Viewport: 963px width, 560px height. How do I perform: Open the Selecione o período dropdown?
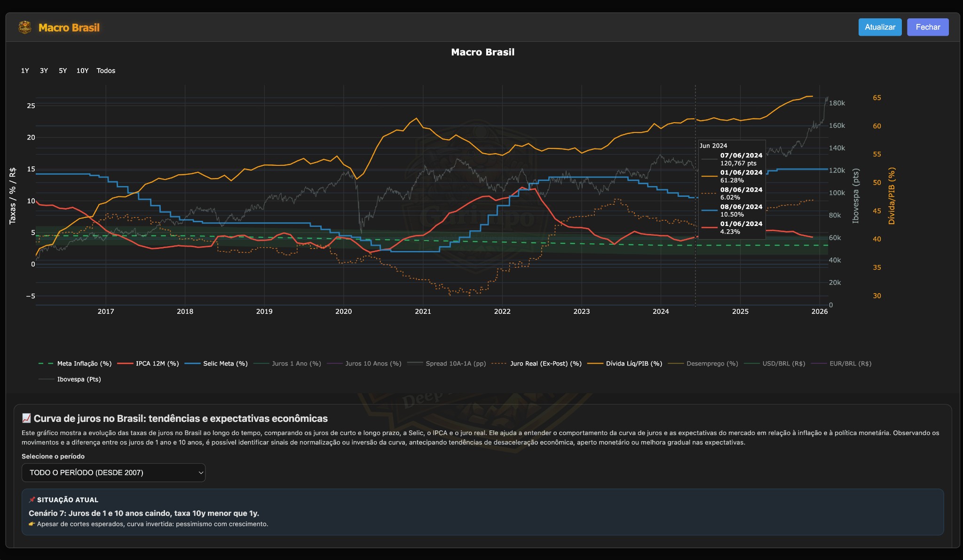point(113,473)
